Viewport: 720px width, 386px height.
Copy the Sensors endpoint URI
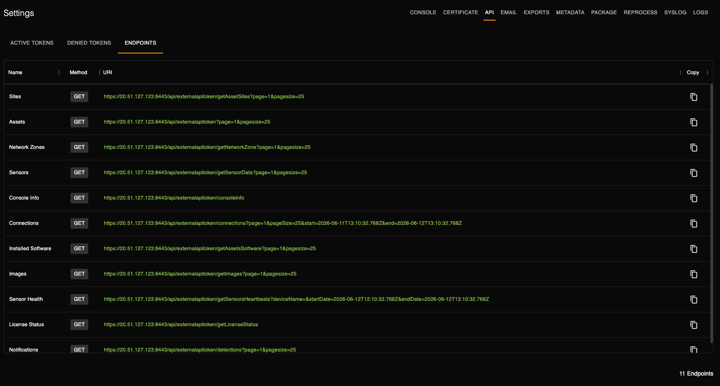click(693, 173)
